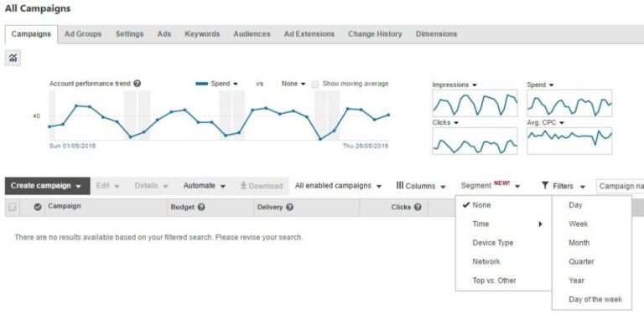This screenshot has width=644, height=319.
Task: Open the Edit dropdown
Action: (x=107, y=186)
